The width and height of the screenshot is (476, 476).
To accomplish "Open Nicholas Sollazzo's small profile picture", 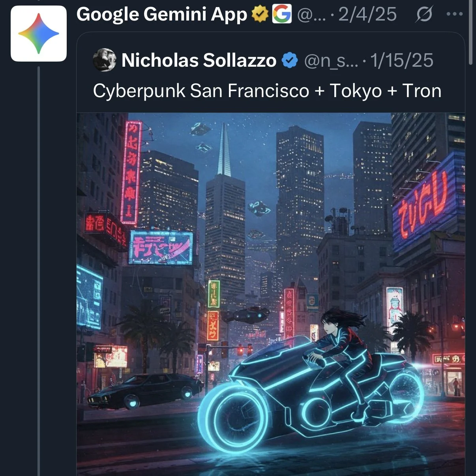I will pyautogui.click(x=104, y=60).
